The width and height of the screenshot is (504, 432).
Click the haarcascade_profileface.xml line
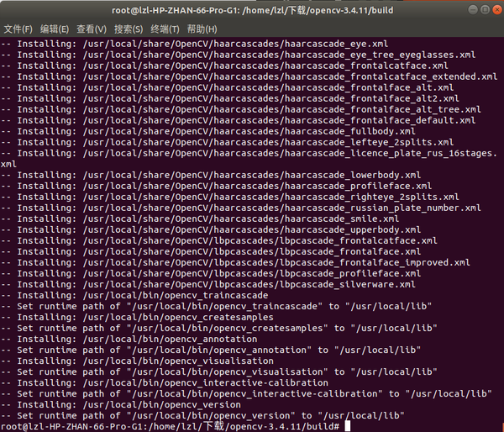click(217, 186)
